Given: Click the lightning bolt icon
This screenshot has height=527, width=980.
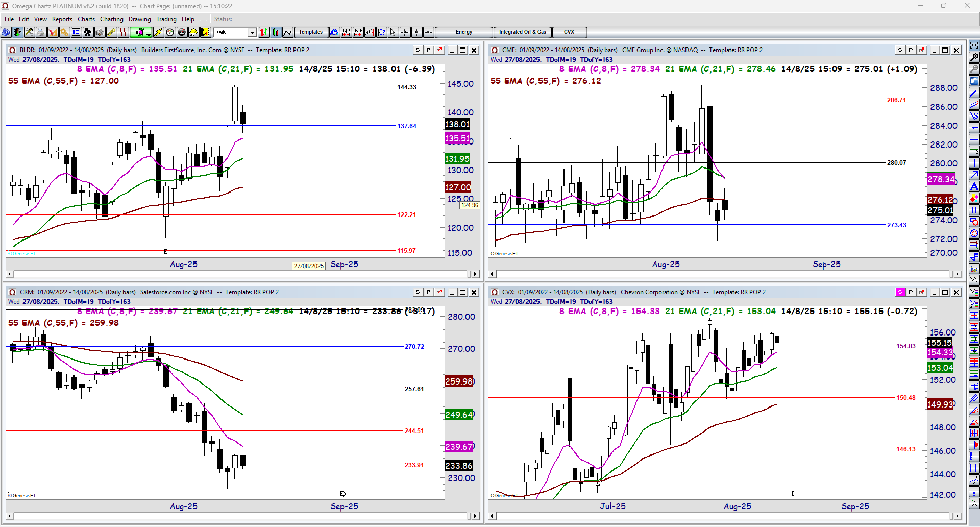Looking at the screenshot, I should [158, 32].
